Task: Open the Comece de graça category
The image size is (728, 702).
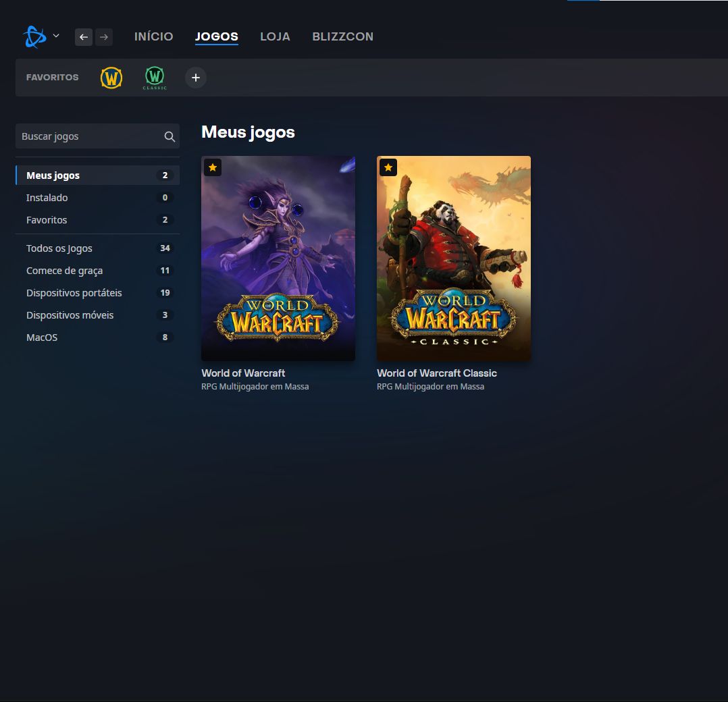Action: [97, 271]
